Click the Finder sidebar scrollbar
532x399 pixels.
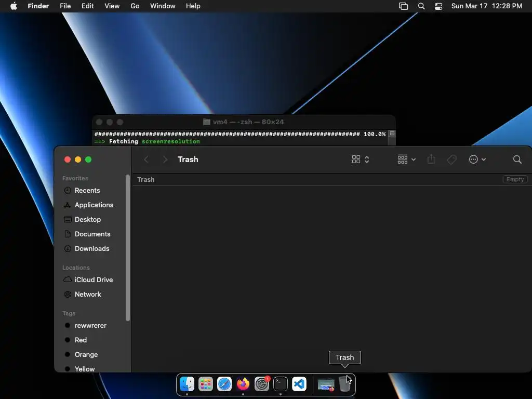point(128,248)
